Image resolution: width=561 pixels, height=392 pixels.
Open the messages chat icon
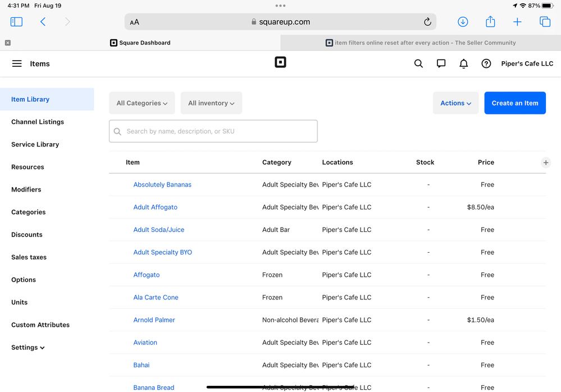click(441, 64)
